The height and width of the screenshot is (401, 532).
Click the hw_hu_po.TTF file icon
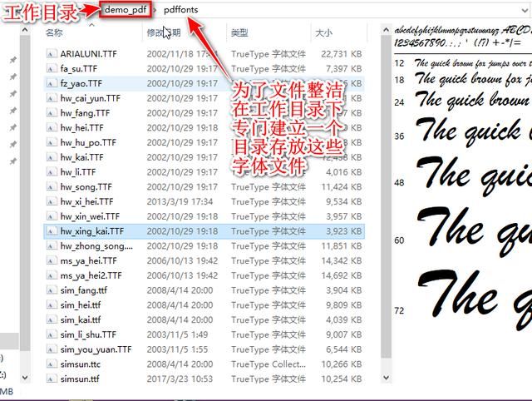click(52, 142)
